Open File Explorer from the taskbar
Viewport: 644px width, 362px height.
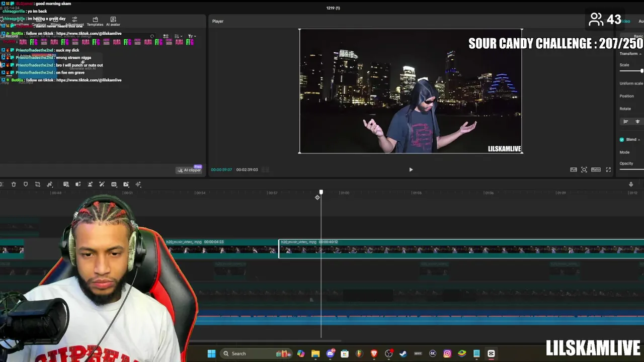pos(315,353)
